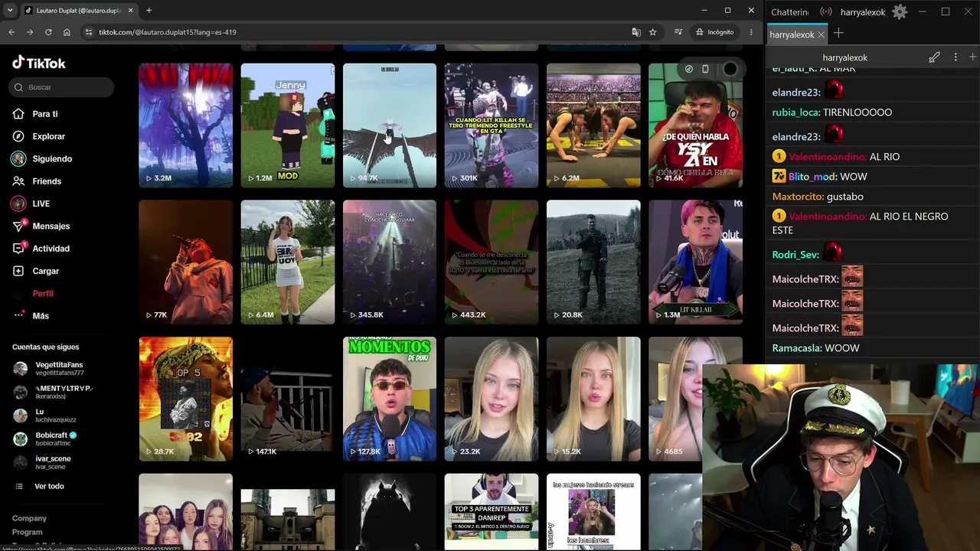The width and height of the screenshot is (980, 551).
Task: Open the TikTok app floating icon
Action: (688, 69)
